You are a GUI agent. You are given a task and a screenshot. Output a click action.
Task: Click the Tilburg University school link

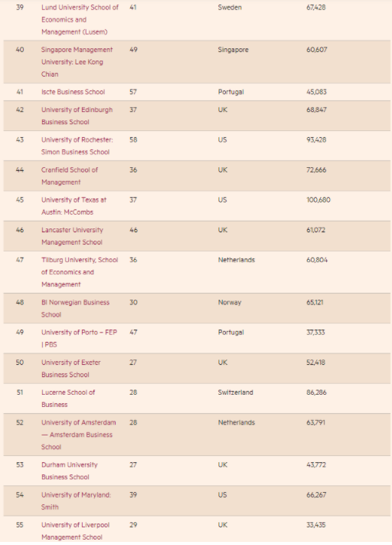coord(80,272)
